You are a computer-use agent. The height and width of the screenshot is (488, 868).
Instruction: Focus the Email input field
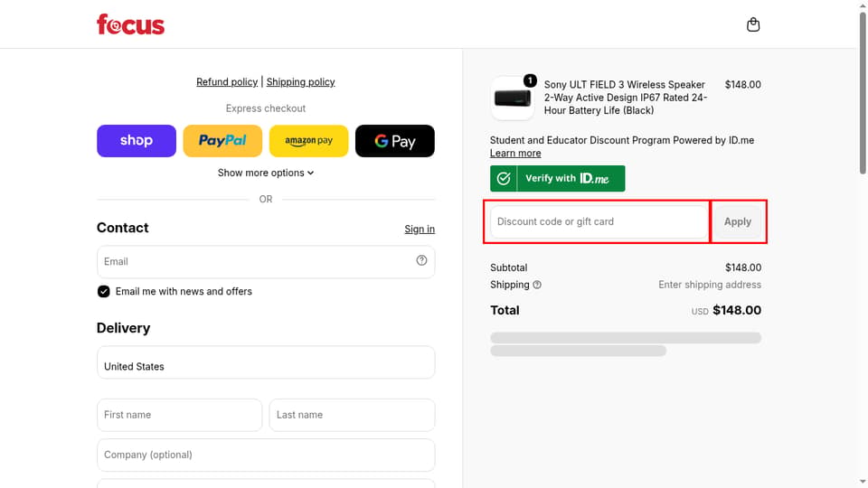[266, 262]
